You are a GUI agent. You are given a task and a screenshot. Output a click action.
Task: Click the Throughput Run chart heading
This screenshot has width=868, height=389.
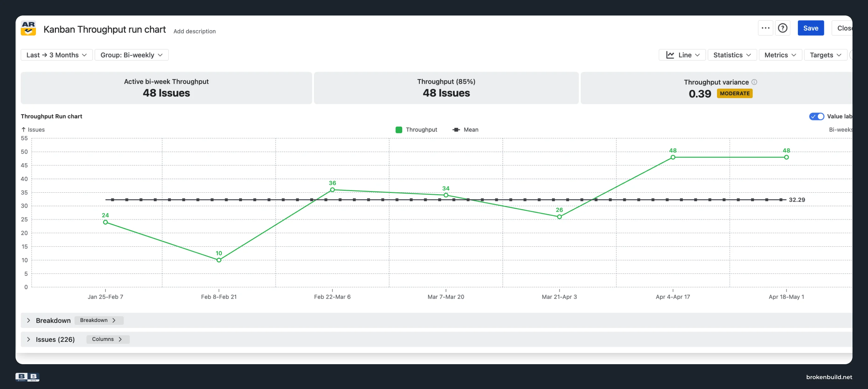coord(51,116)
